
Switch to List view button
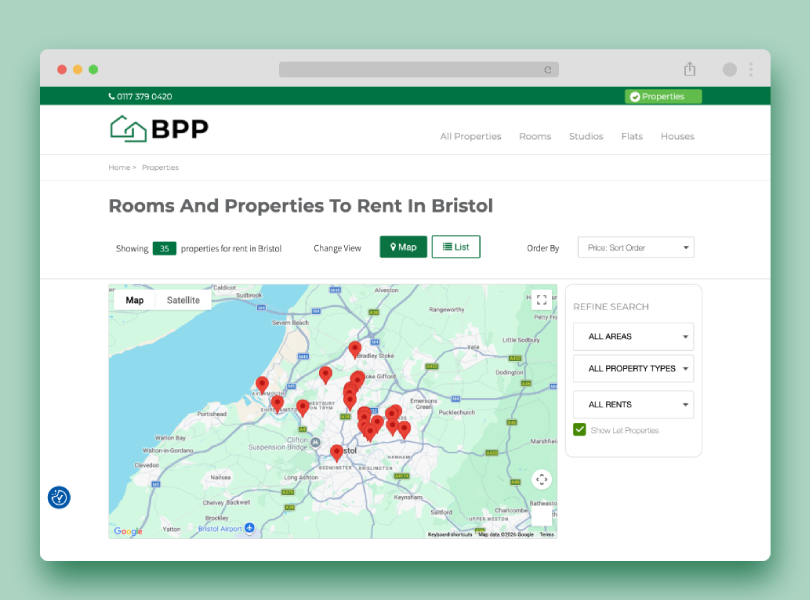point(456,247)
